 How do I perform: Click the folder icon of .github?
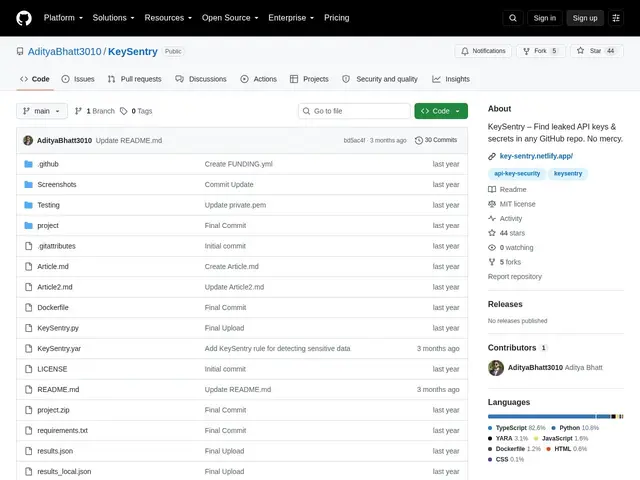28,164
